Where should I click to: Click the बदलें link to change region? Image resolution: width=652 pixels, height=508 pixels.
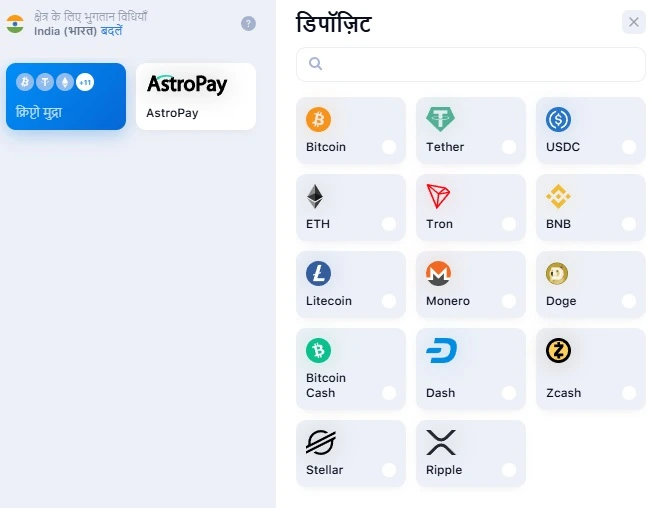pos(111,31)
